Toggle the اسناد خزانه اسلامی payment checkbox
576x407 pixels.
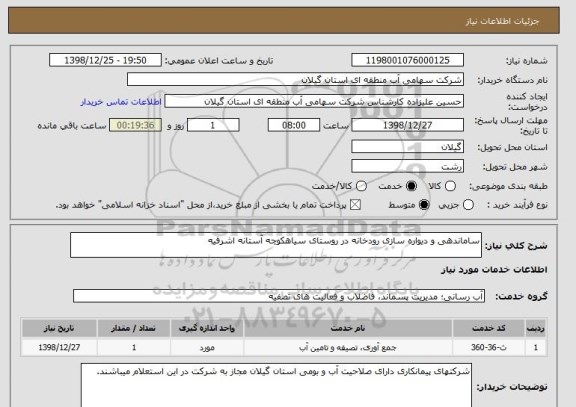point(355,205)
